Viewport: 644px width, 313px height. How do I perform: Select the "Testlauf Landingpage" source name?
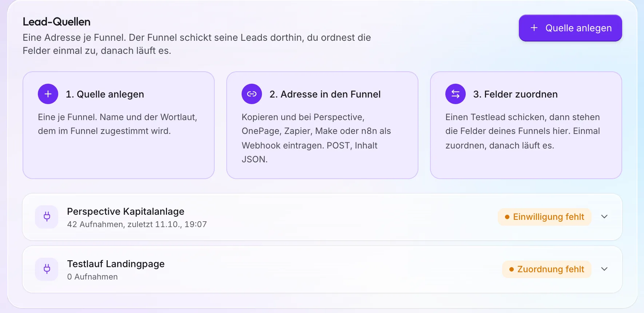pos(116,264)
